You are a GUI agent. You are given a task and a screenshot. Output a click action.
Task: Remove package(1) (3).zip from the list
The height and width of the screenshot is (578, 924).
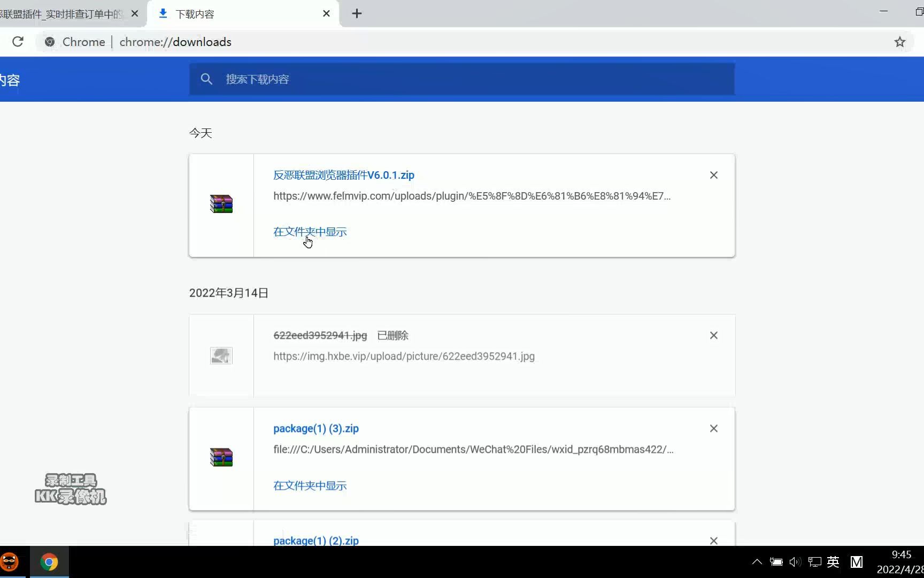(x=714, y=429)
